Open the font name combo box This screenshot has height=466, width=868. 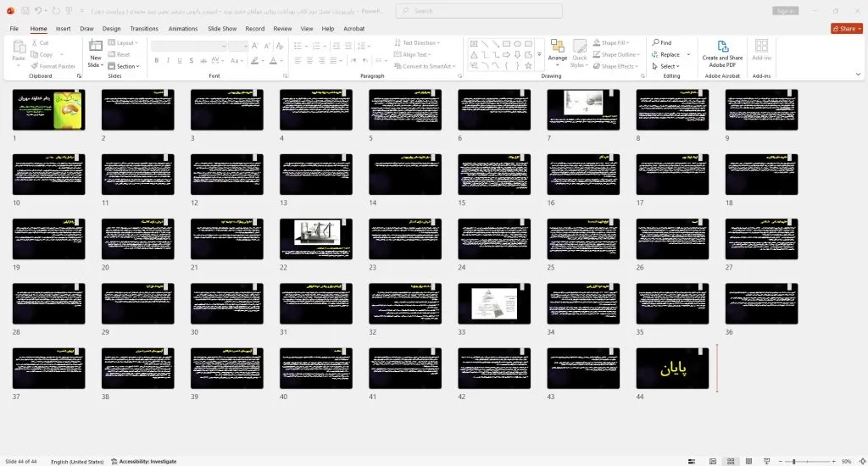[189, 46]
